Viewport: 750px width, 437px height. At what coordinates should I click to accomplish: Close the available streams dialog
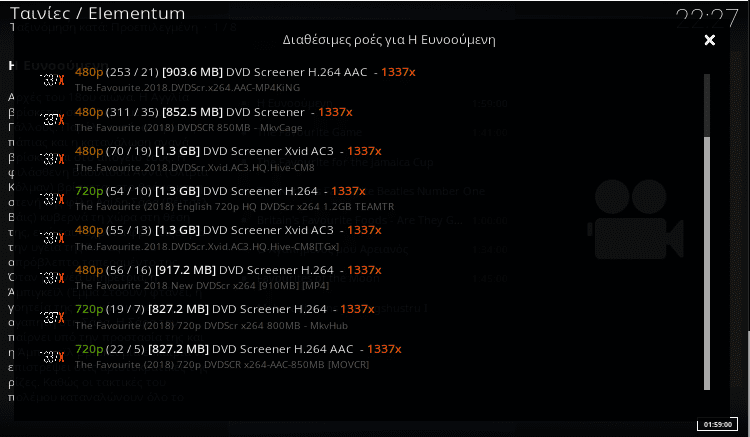tap(710, 40)
